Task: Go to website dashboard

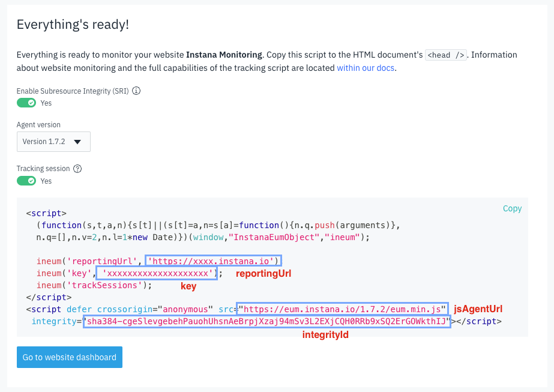Action: pyautogui.click(x=70, y=357)
